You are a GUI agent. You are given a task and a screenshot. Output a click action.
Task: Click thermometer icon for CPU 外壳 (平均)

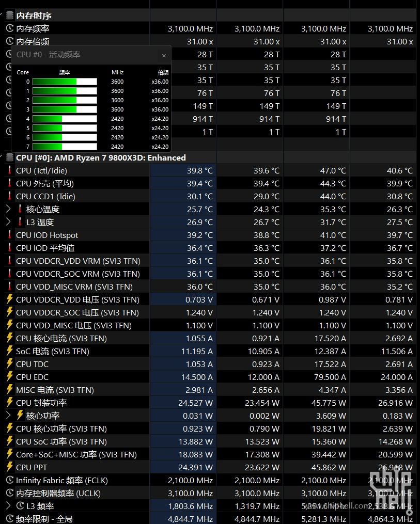click(10, 183)
